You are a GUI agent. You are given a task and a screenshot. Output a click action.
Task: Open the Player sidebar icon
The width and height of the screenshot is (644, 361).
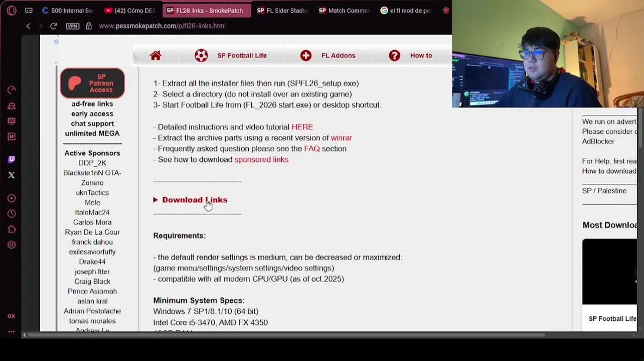[12, 199]
